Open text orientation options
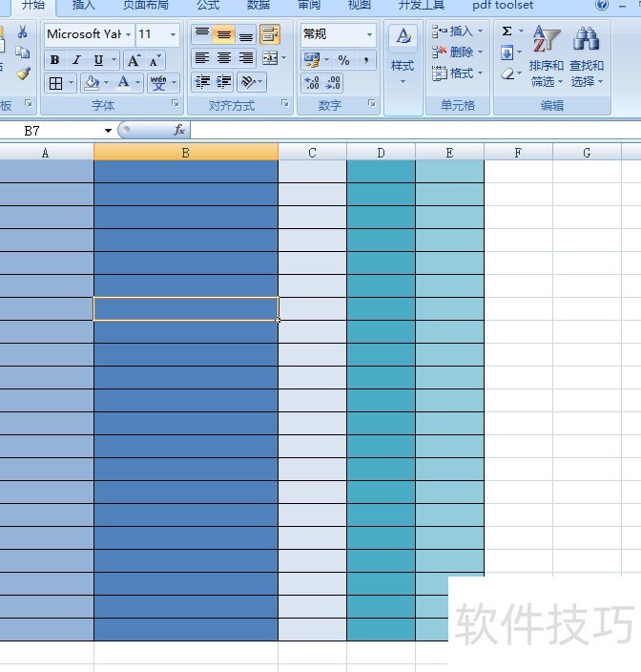This screenshot has width=641, height=672. pyautogui.click(x=252, y=82)
